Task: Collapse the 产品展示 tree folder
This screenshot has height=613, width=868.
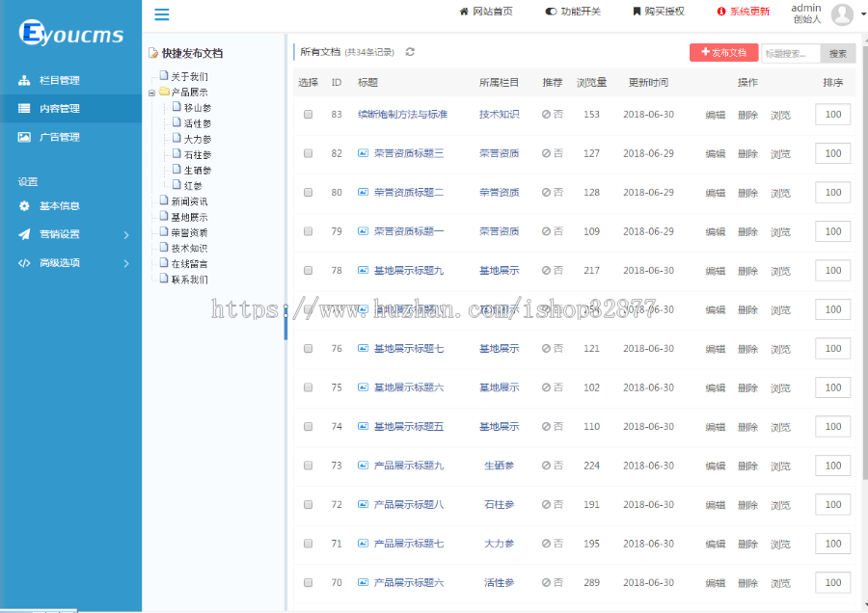Action: click(x=152, y=92)
